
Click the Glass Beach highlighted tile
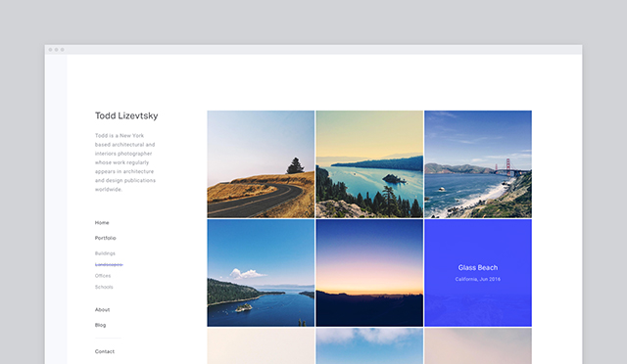point(478,273)
